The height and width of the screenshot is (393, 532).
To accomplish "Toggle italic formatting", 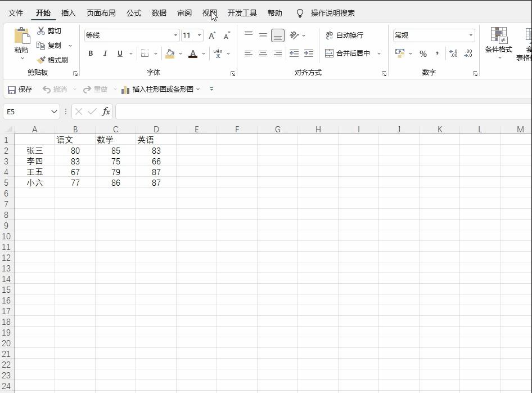I will click(x=105, y=53).
